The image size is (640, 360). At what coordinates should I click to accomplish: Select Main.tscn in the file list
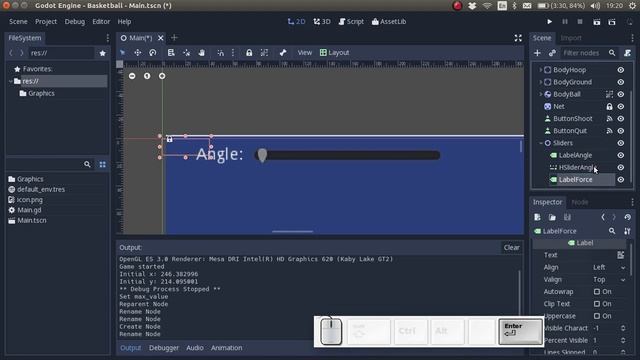coord(32,220)
